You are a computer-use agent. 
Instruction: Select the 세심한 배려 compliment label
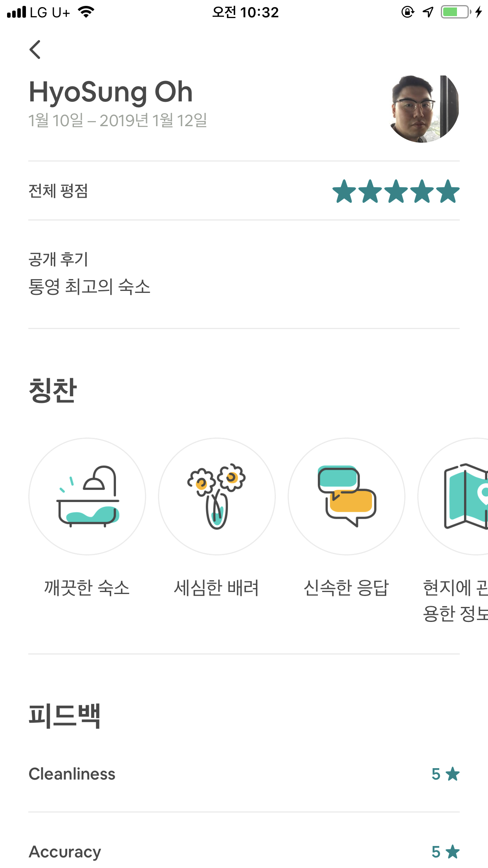(216, 588)
